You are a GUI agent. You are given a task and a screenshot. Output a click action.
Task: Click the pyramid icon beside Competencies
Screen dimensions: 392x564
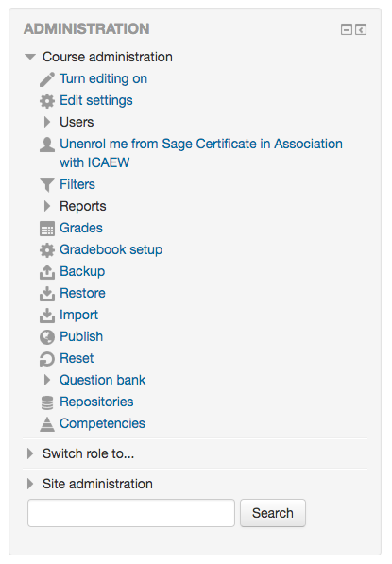[x=47, y=424]
